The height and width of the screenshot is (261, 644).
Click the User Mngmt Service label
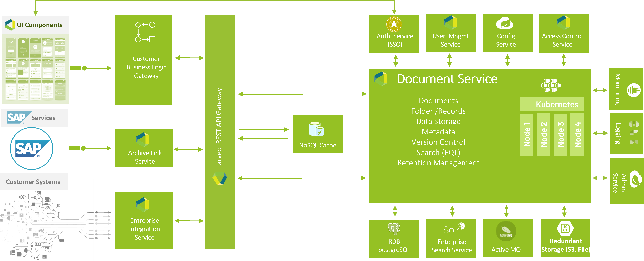pos(451,40)
